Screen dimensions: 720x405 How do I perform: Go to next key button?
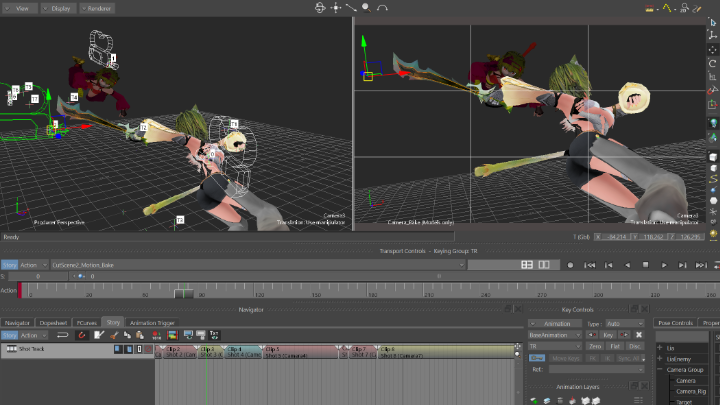[x=624, y=335]
